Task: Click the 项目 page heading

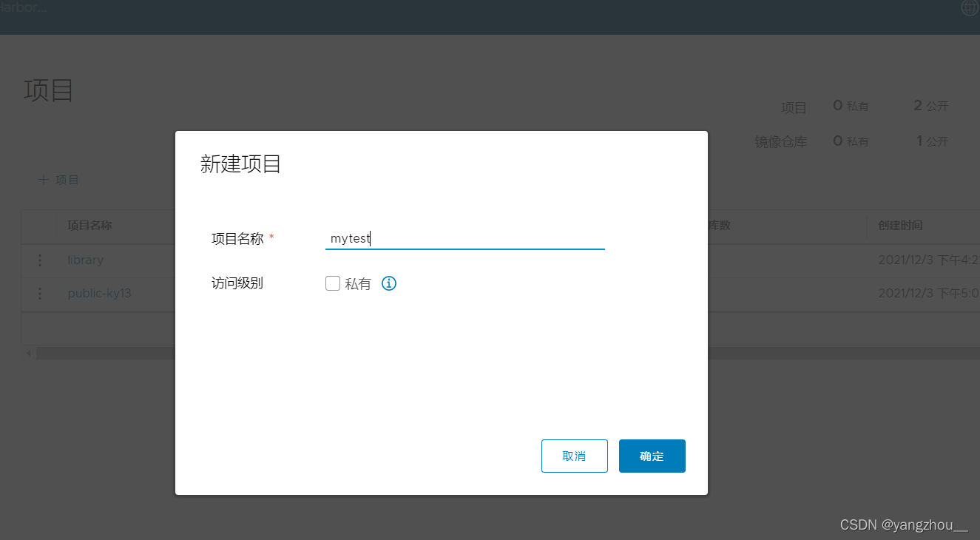Action: (49, 91)
